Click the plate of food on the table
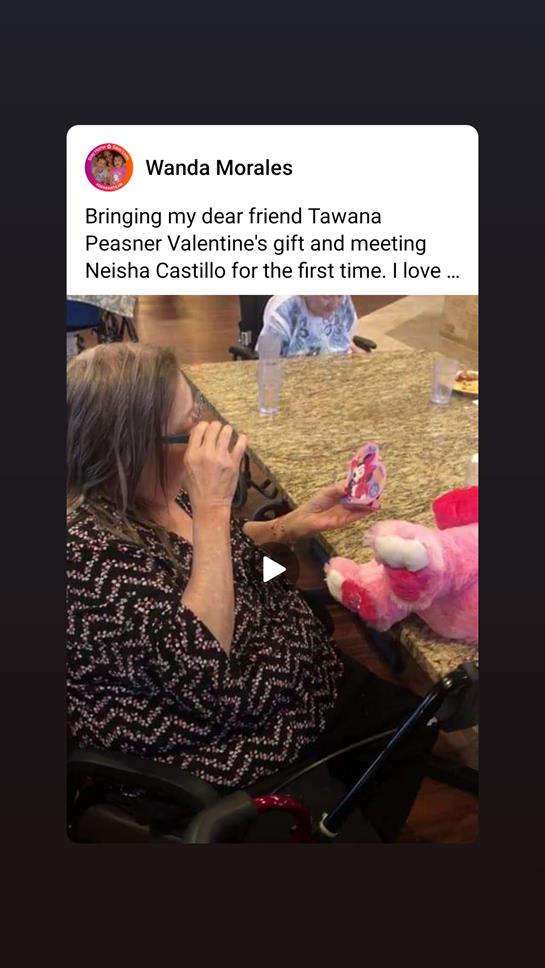 (467, 382)
